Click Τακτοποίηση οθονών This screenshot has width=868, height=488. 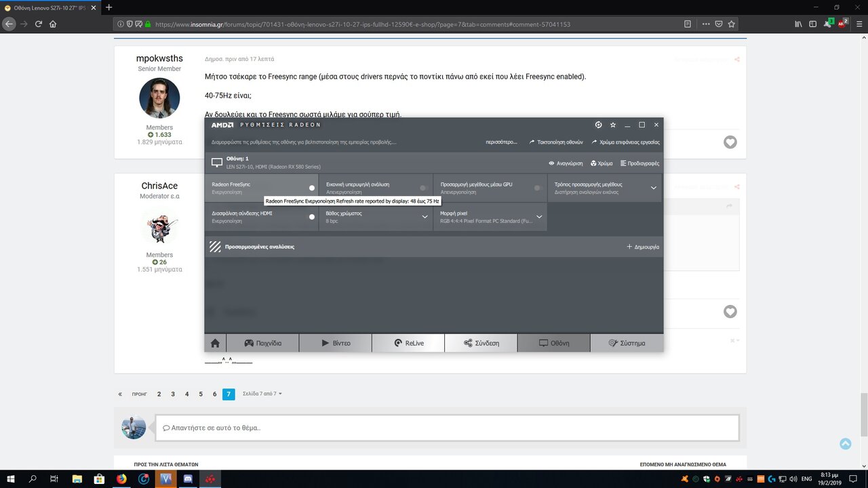click(556, 142)
